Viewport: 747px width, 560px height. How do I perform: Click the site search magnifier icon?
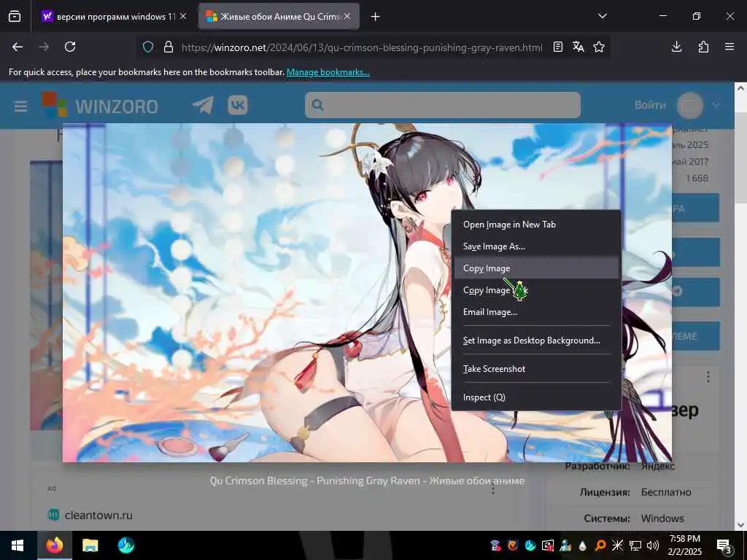point(318,105)
